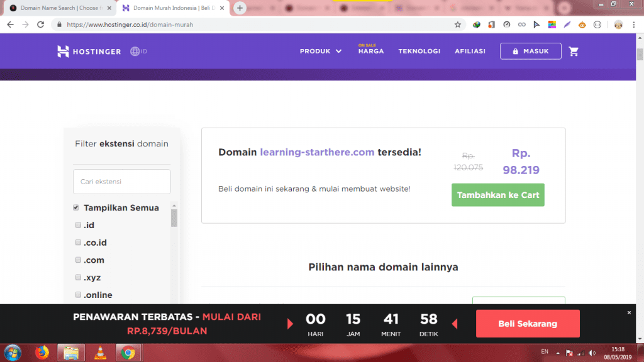The height and width of the screenshot is (362, 644).
Task: Click the taskbar clock and date
Action: 618,353
